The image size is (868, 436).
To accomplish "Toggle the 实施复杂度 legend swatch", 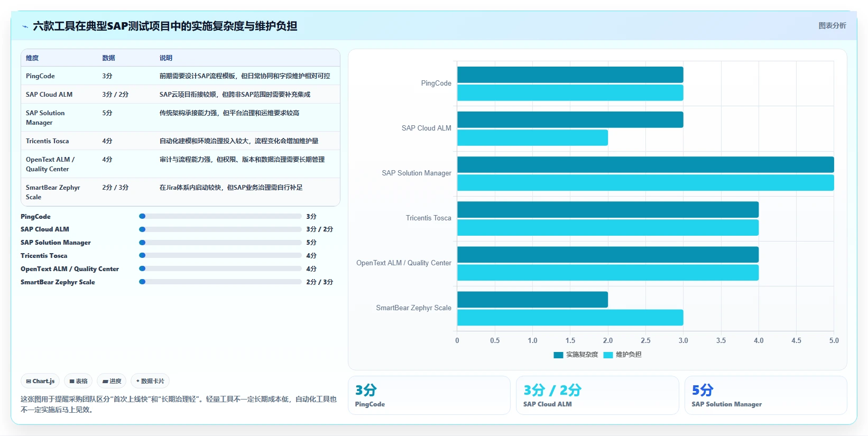I will [x=558, y=355].
